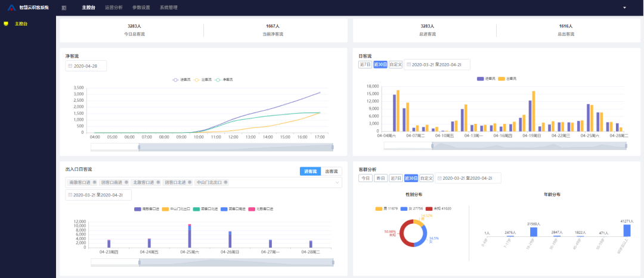Open the 净客流 date picker 2020-04-28
The height and width of the screenshot is (278, 644).
(x=86, y=66)
